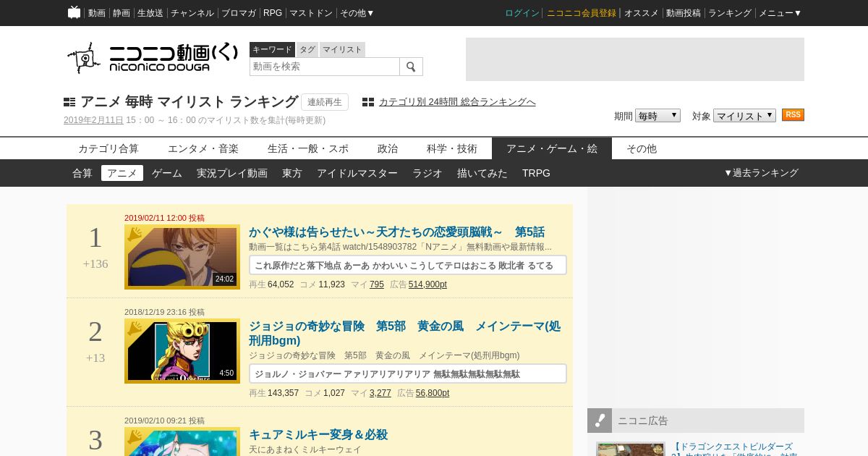Open the 対象 target dropdown
This screenshot has width=868, height=456.
pyautogui.click(x=744, y=116)
